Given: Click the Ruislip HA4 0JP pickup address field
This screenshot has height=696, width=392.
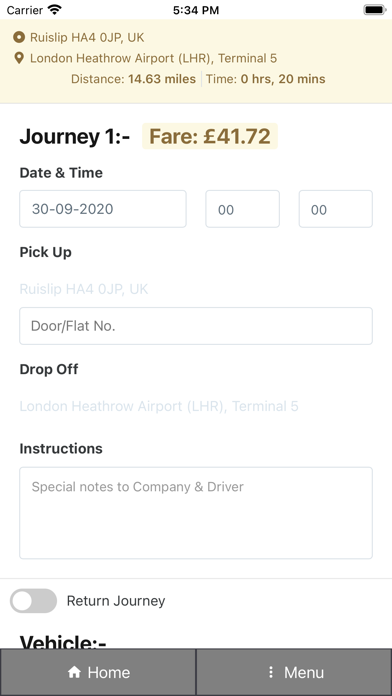Looking at the screenshot, I should click(x=84, y=289).
